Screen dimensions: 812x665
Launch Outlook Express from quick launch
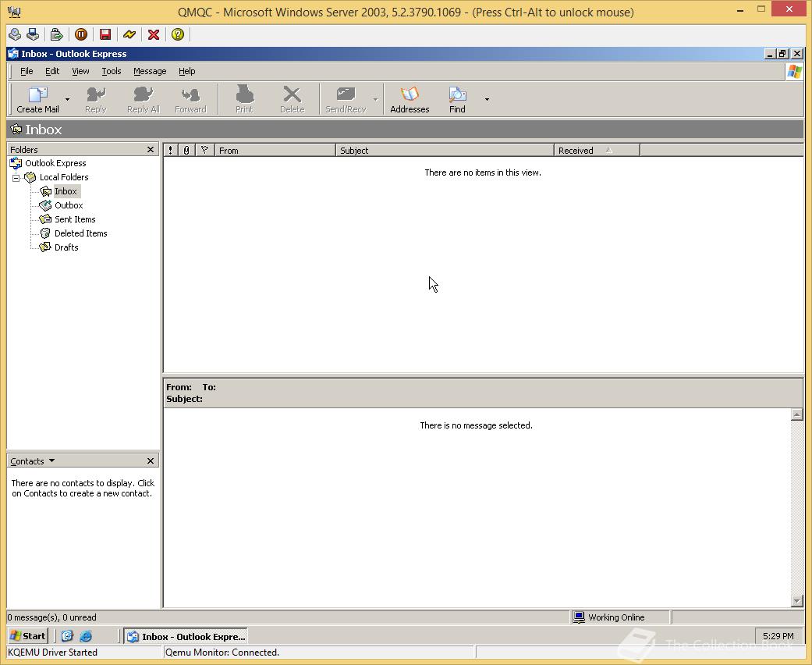[x=67, y=636]
